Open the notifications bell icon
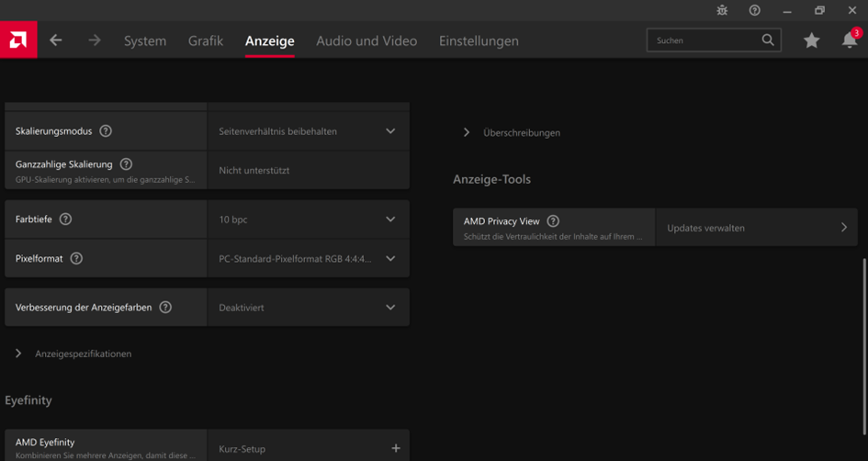 (850, 39)
